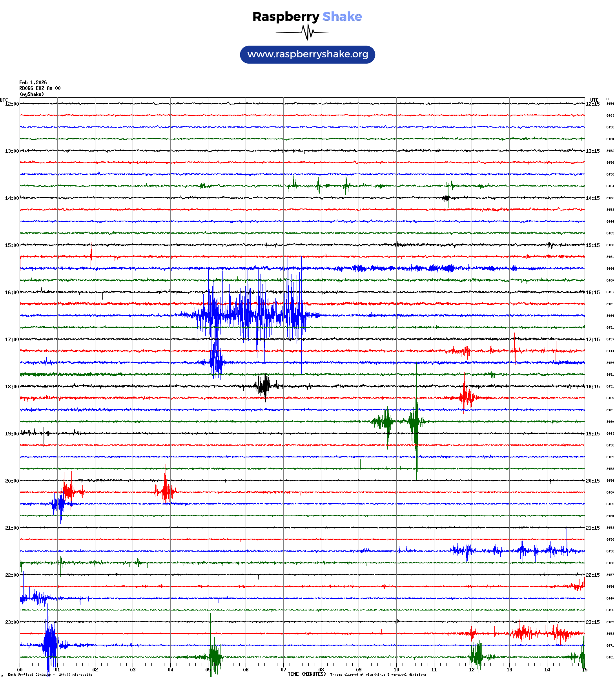Click the Raspberry Shake logo text
Screen dimensions: 616x680
(307, 16)
